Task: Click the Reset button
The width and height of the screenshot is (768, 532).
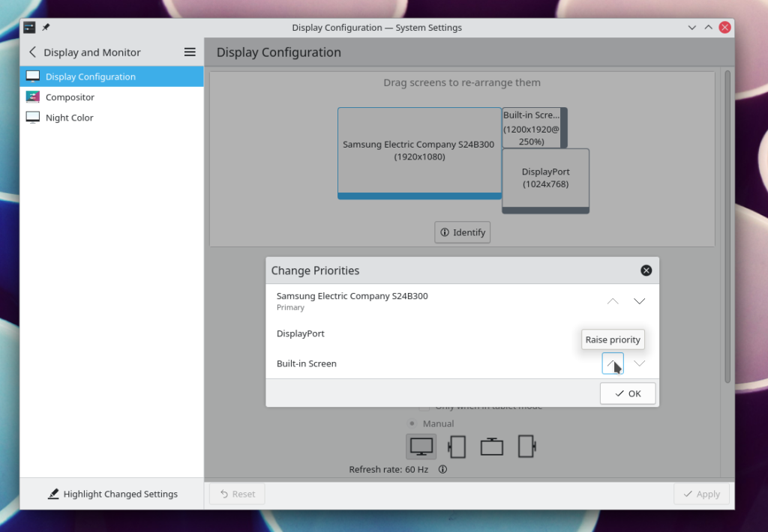Action: [237, 494]
